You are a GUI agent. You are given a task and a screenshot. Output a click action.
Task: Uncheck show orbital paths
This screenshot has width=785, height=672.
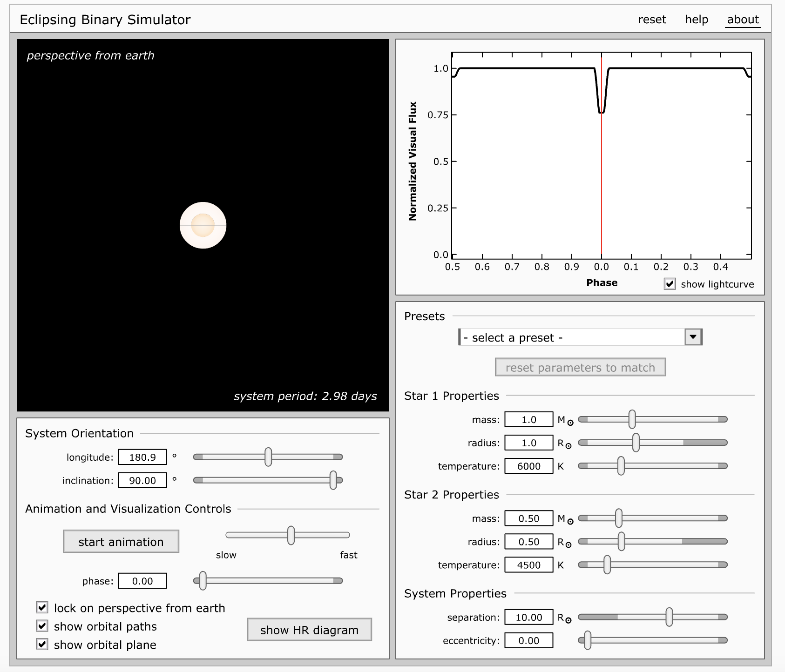pyautogui.click(x=42, y=626)
